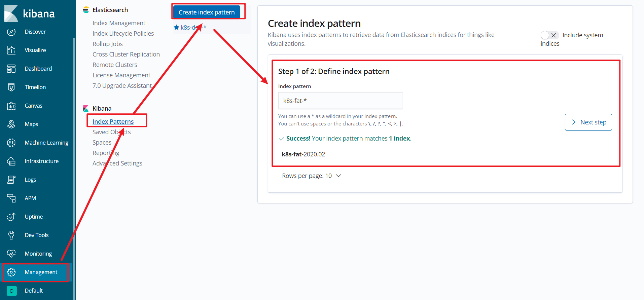This screenshot has height=300, width=644.
Task: Click the Kibana logo icon
Action: pyautogui.click(x=11, y=13)
